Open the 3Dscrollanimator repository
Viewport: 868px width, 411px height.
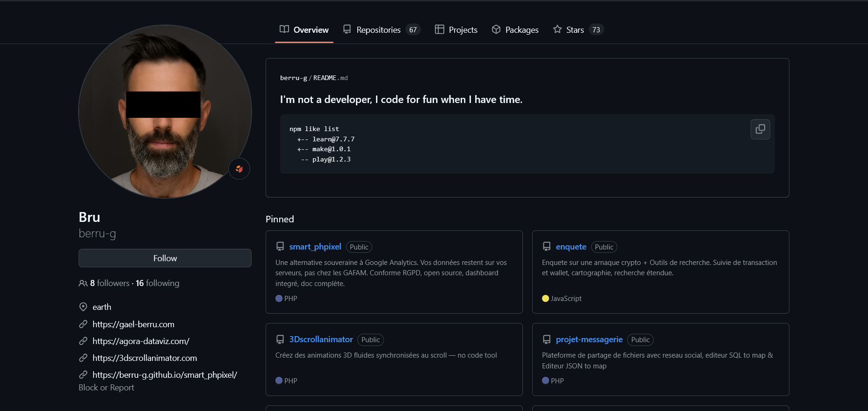pyautogui.click(x=321, y=339)
